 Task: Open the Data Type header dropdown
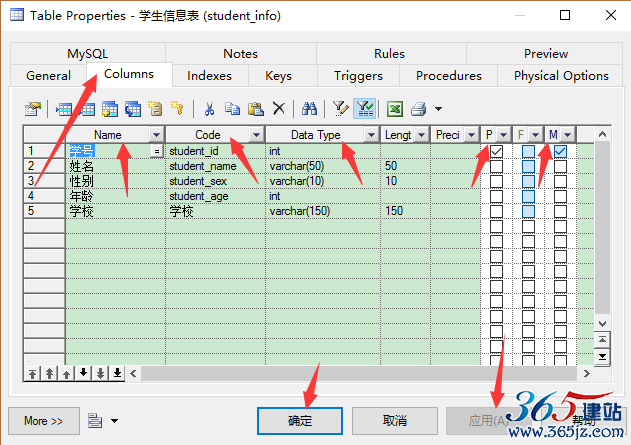(x=371, y=135)
